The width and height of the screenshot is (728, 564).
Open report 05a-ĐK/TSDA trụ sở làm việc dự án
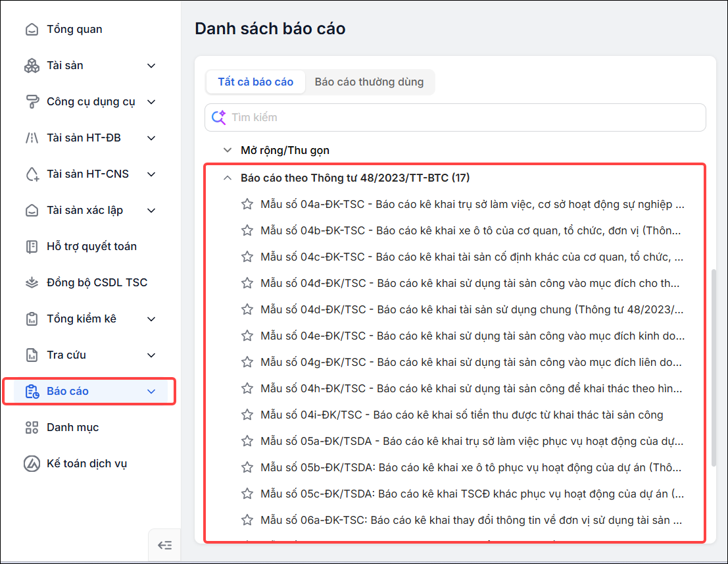click(x=472, y=441)
